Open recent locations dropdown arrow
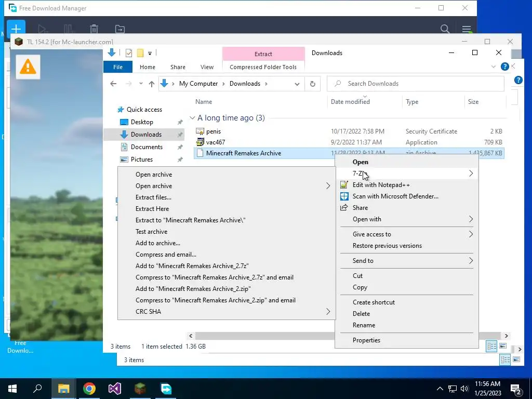The height and width of the screenshot is (399, 532). pyautogui.click(x=141, y=84)
